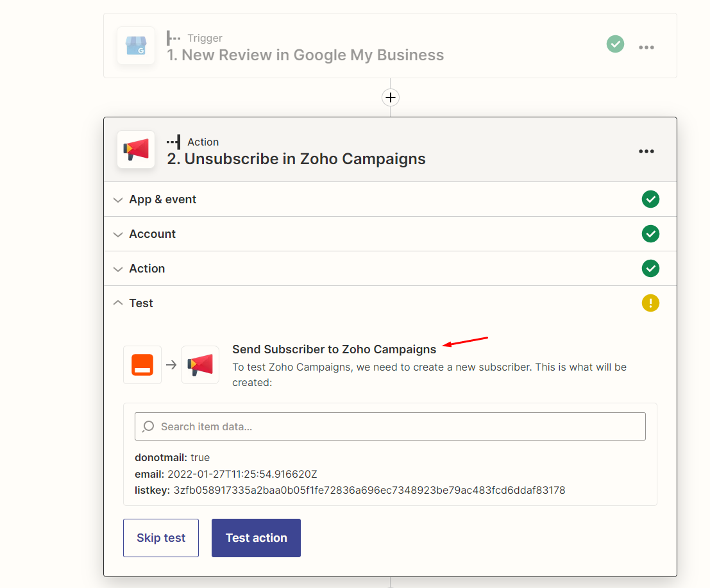Screen dimensions: 710x588
Task: Click the email timestamp value row
Action: pyautogui.click(x=226, y=474)
